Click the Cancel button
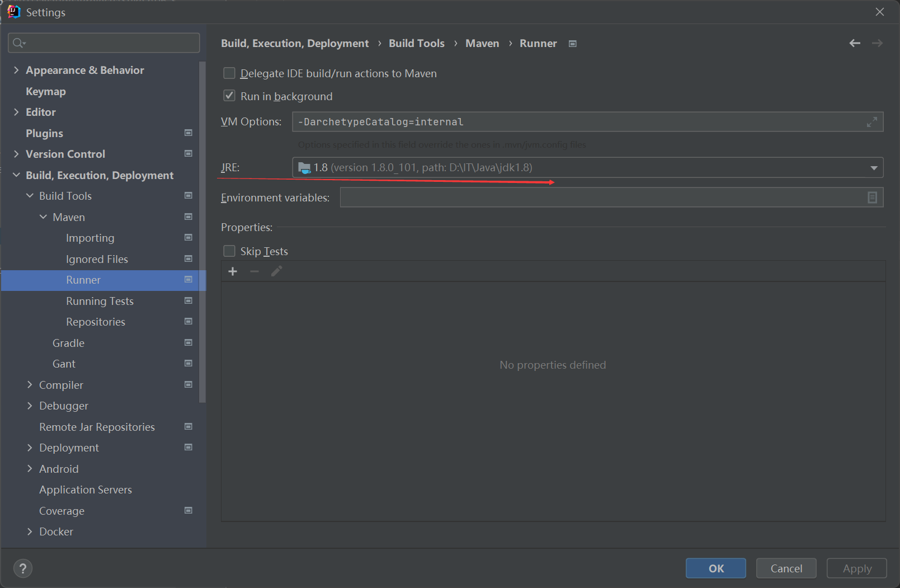 (x=786, y=568)
